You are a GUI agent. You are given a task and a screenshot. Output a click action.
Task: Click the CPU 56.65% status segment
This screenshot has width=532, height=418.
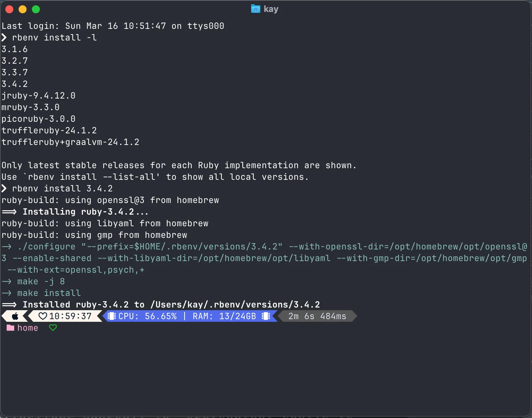[147, 316]
